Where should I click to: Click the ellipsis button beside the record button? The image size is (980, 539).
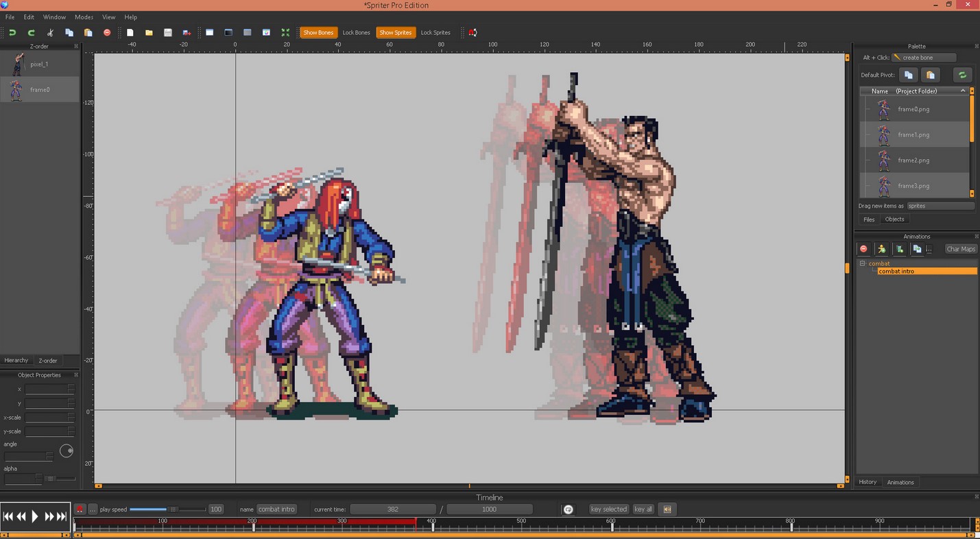93,509
